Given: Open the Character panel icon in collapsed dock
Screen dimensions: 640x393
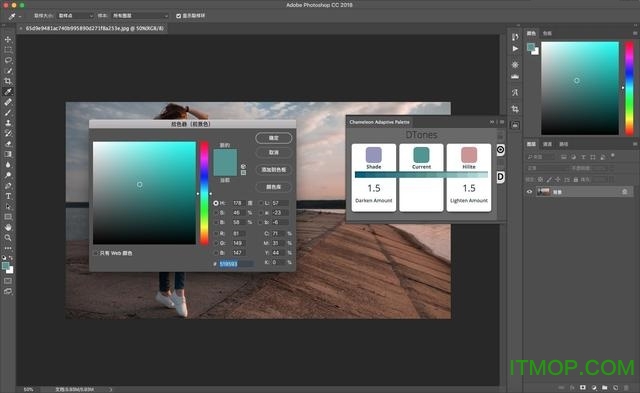Looking at the screenshot, I should tap(515, 93).
